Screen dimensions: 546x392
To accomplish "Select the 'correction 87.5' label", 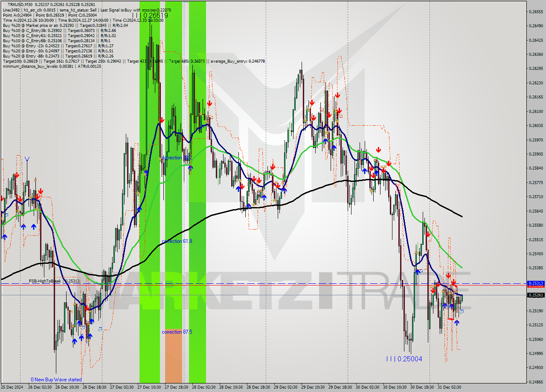I will coord(177,332).
